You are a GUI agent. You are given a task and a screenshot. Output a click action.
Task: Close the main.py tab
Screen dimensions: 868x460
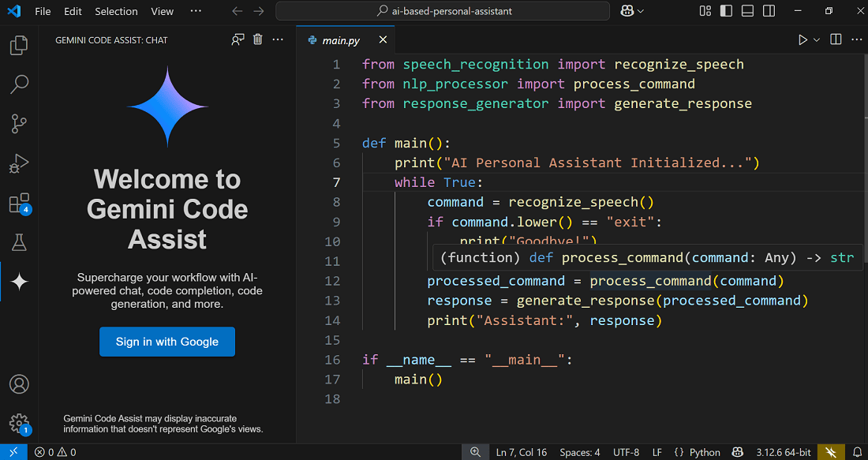tap(383, 40)
